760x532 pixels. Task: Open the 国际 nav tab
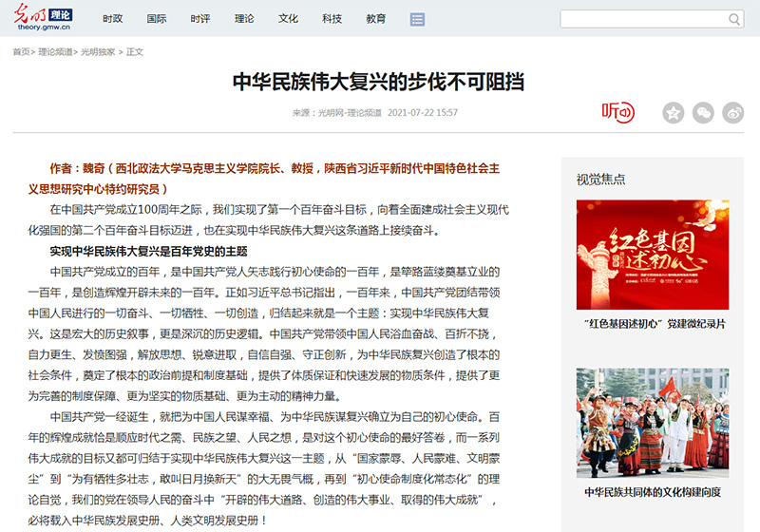[x=157, y=19]
